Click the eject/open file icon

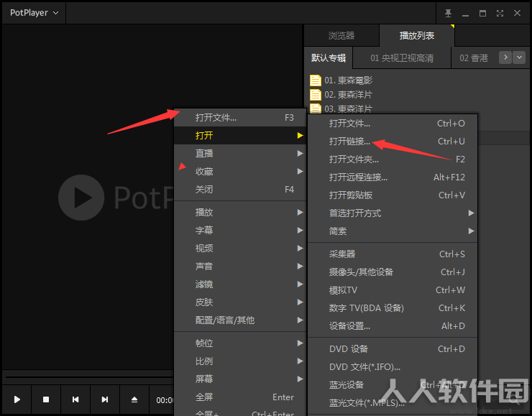point(134,399)
